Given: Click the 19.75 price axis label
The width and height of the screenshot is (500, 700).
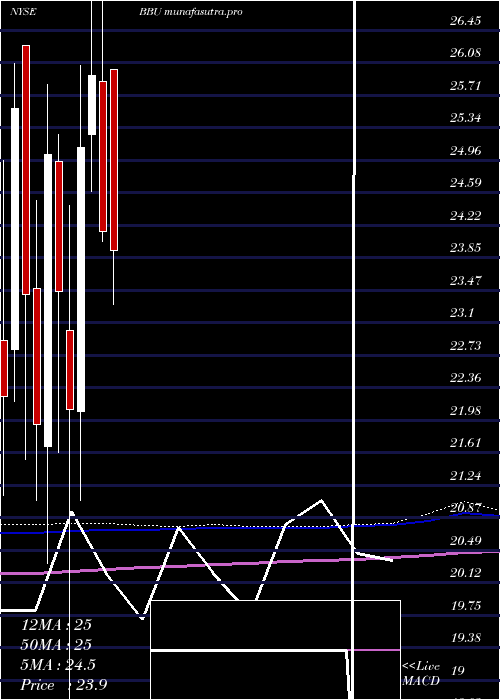Looking at the screenshot, I should 465,606.
